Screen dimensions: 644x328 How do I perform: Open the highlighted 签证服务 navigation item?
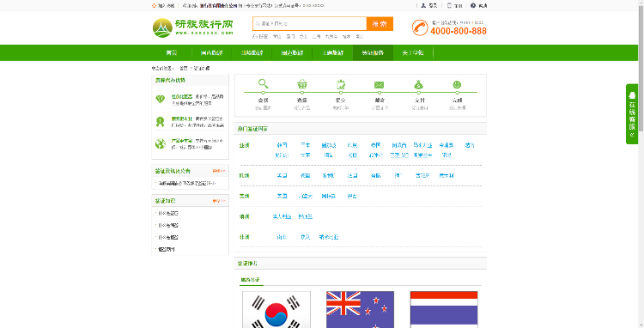[373, 52]
